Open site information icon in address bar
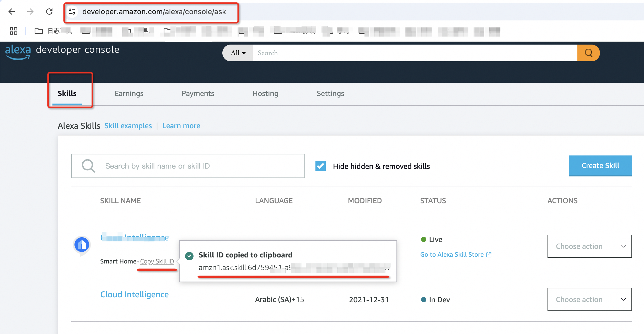Image resolution: width=644 pixels, height=334 pixels. pos(72,12)
